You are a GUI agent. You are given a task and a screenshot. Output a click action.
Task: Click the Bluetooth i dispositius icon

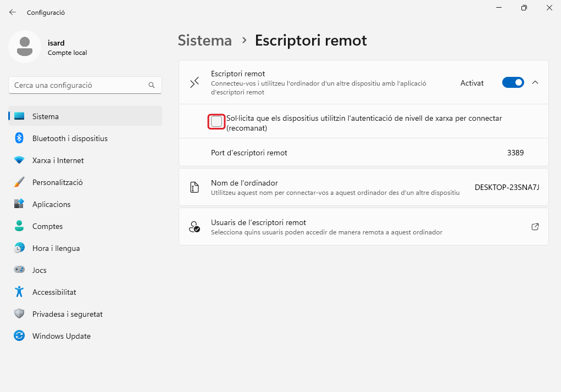[x=19, y=138]
